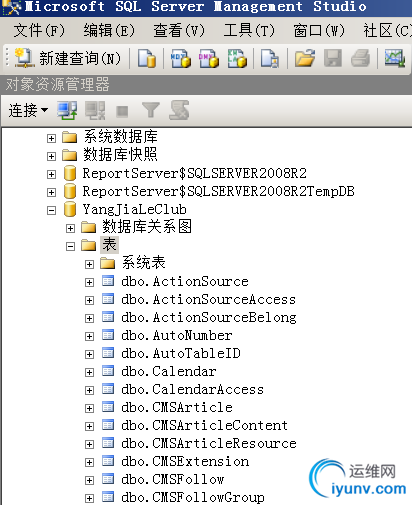Expand the 系统数据库 folder node
Screen dimensions: 412x505
click(x=51, y=138)
